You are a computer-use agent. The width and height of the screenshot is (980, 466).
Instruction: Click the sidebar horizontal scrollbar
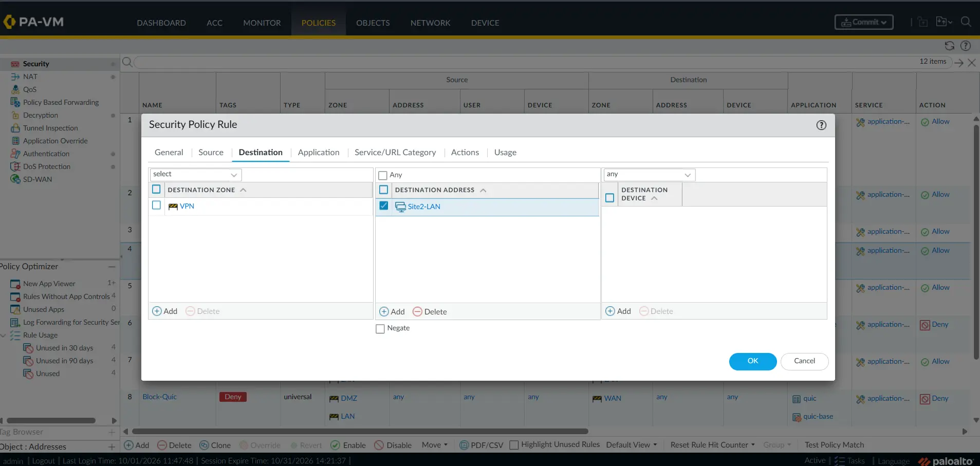click(51, 421)
